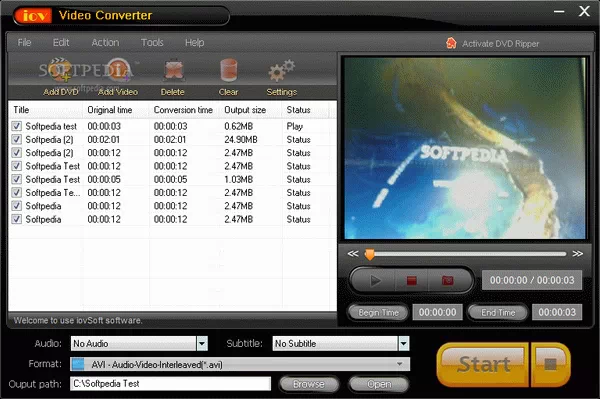Click the Add Video toolbar icon

point(118,70)
